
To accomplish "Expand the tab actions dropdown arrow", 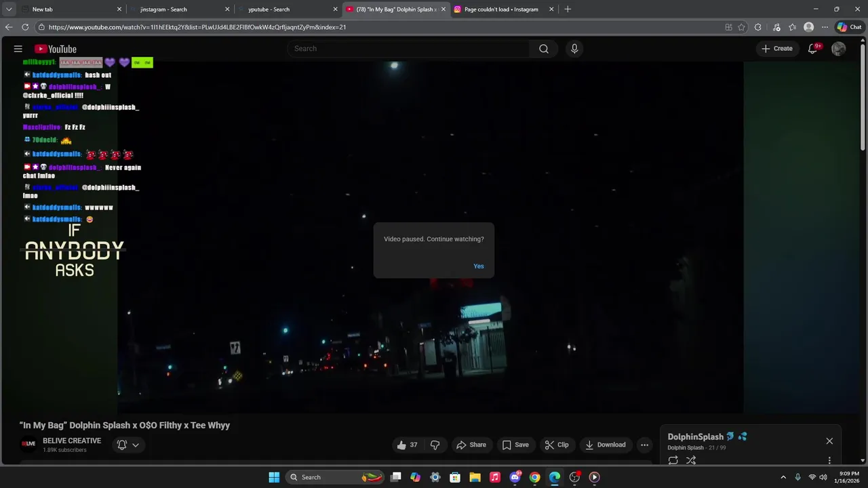I will [9, 9].
